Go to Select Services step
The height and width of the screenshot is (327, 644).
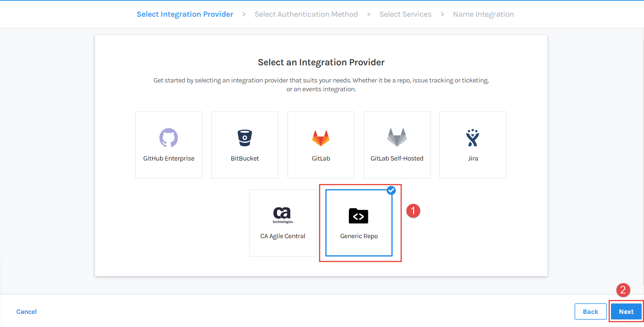pos(405,14)
